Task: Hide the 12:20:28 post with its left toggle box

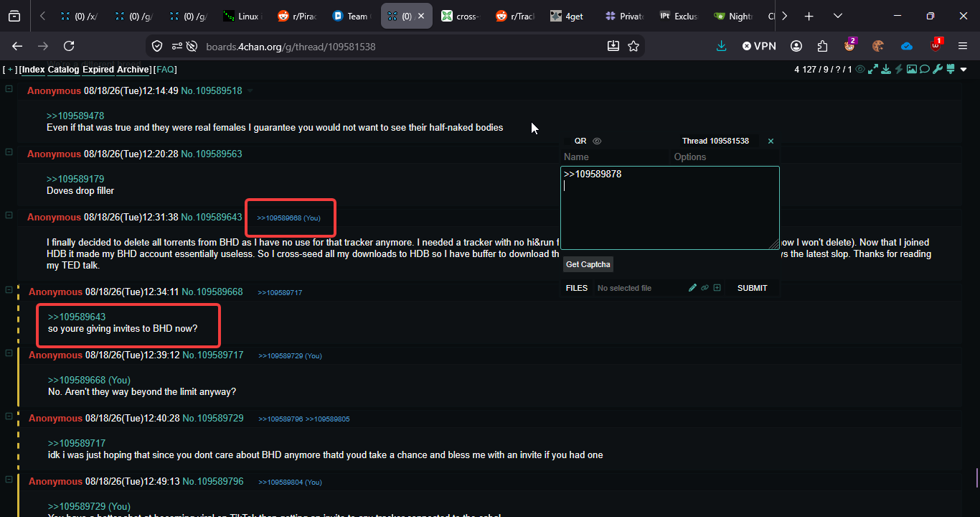Action: (9, 152)
